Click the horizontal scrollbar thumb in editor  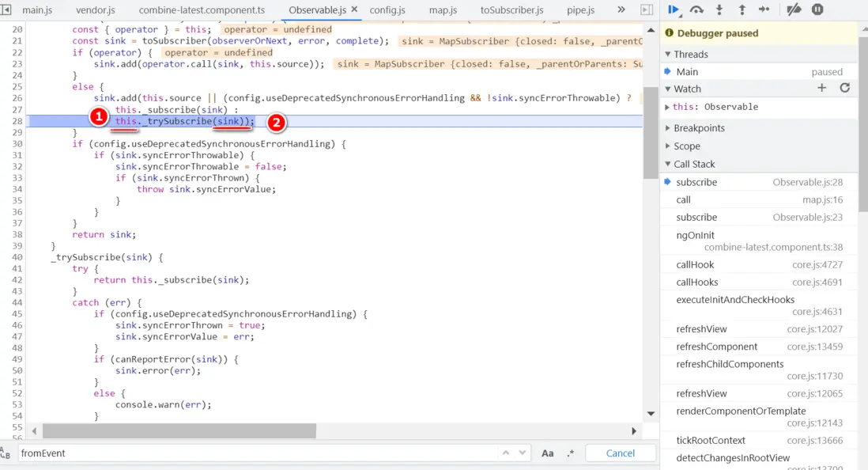pyautogui.click(x=179, y=430)
